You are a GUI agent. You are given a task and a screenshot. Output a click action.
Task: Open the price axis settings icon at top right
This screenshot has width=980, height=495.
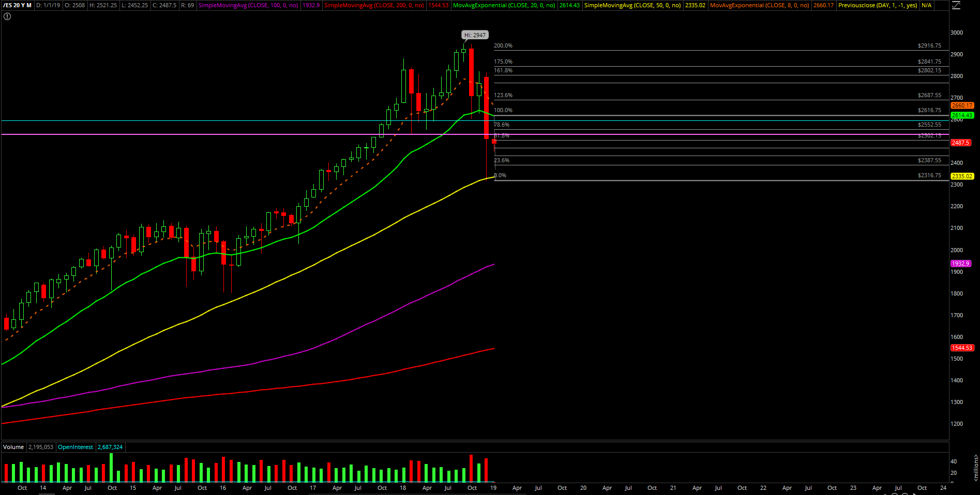955,6
